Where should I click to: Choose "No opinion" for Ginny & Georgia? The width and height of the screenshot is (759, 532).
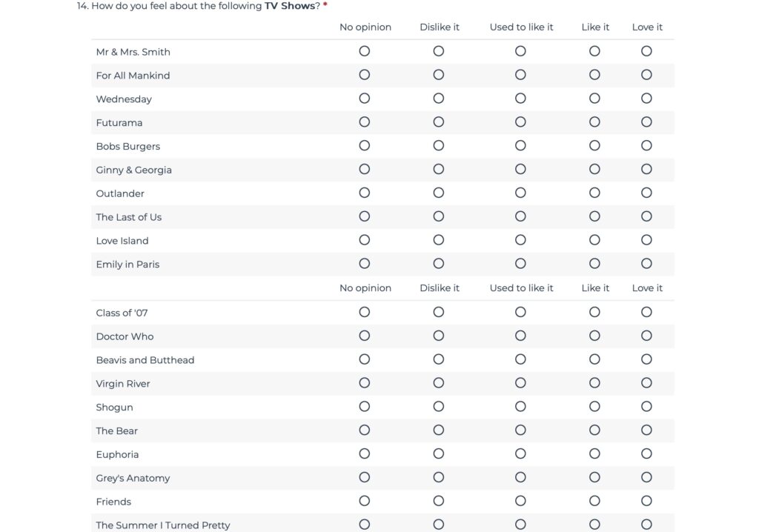(365, 170)
